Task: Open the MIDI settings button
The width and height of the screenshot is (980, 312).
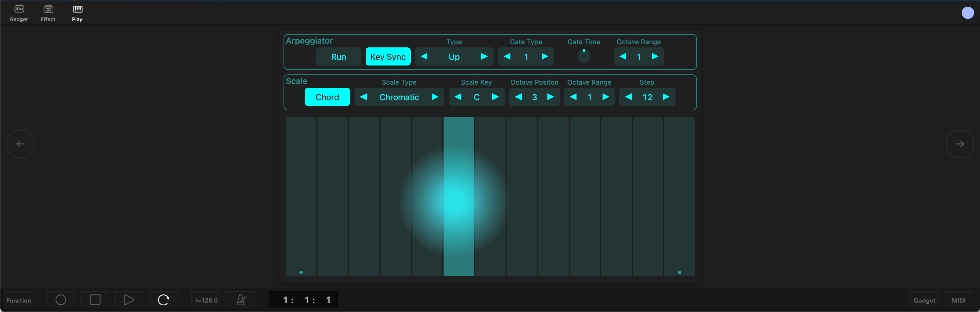Action: [x=959, y=300]
